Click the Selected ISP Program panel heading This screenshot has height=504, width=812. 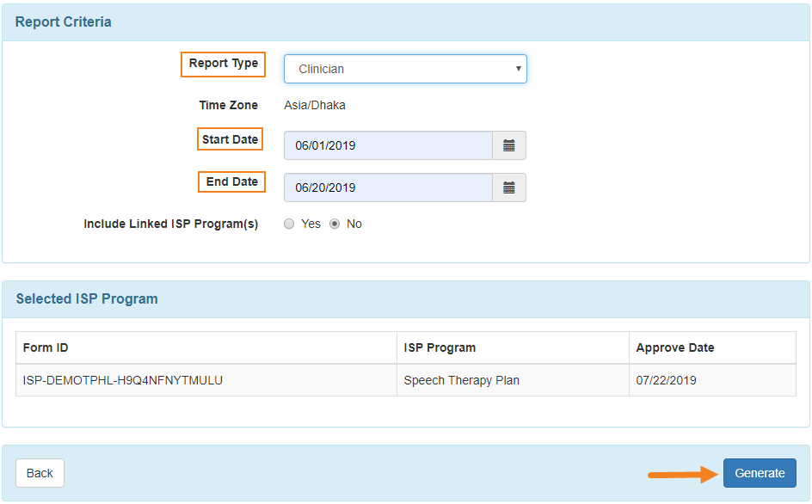[87, 299]
